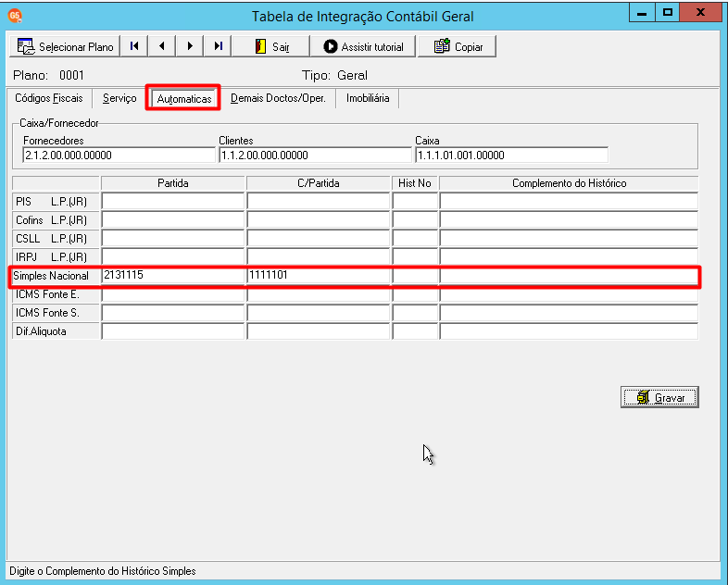This screenshot has height=585, width=728.
Task: Click the CSLL L.P. Hist No field
Action: (415, 239)
